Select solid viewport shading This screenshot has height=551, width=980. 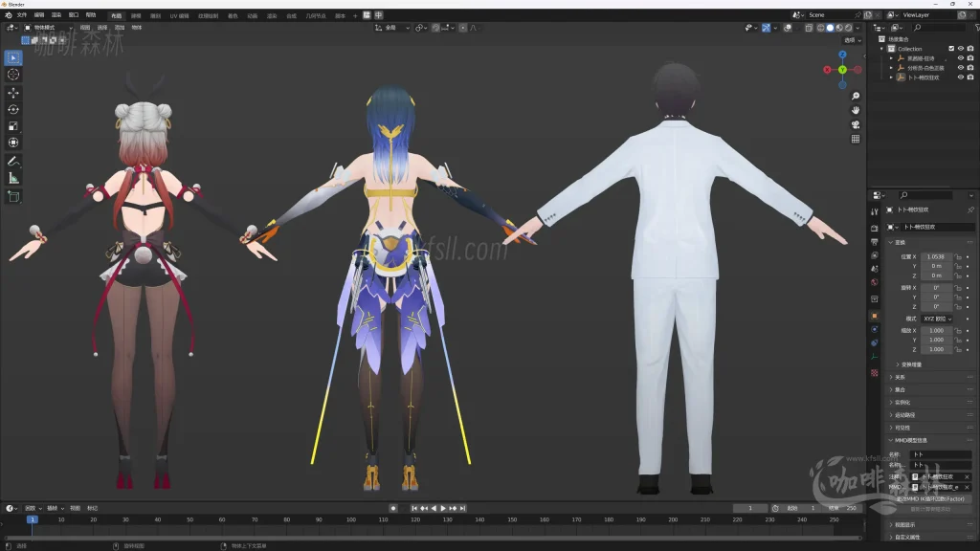[830, 28]
